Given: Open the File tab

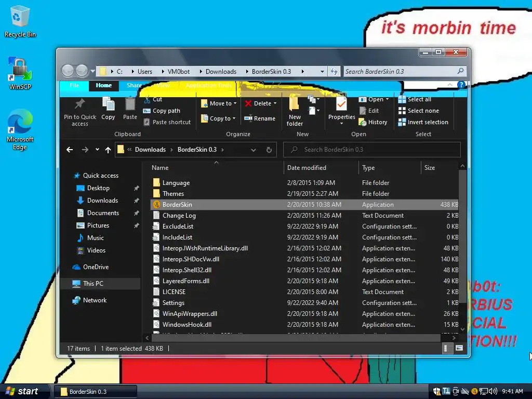Looking at the screenshot, I should pyautogui.click(x=74, y=85).
